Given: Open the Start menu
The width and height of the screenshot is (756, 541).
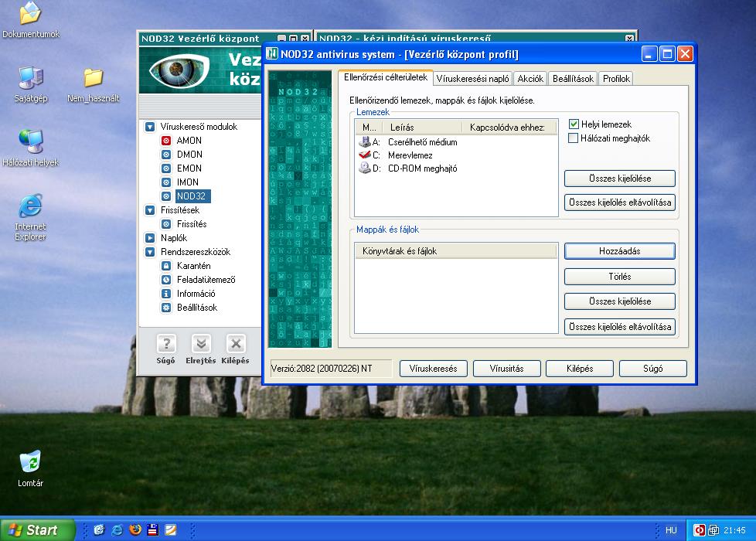Looking at the screenshot, I should click(x=38, y=530).
